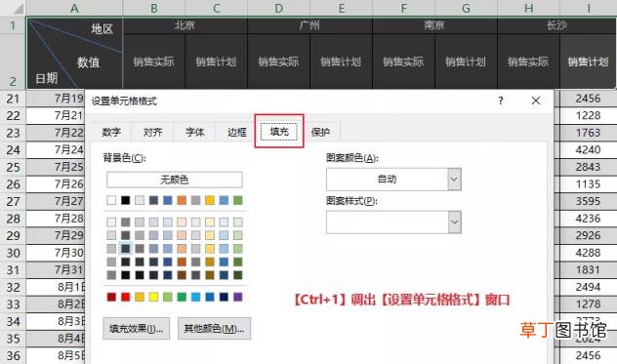
Task: Click the 销售实际 cell under 北京
Action: [154, 61]
